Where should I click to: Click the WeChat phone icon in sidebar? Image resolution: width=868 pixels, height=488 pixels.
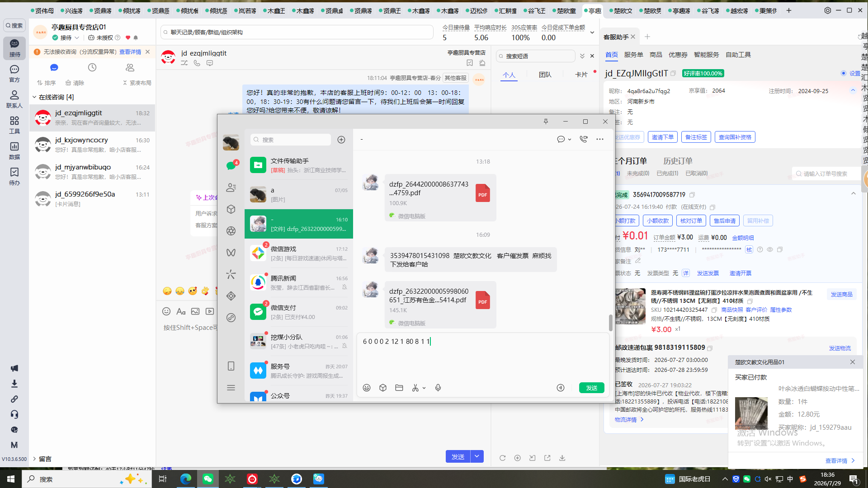coord(231,366)
